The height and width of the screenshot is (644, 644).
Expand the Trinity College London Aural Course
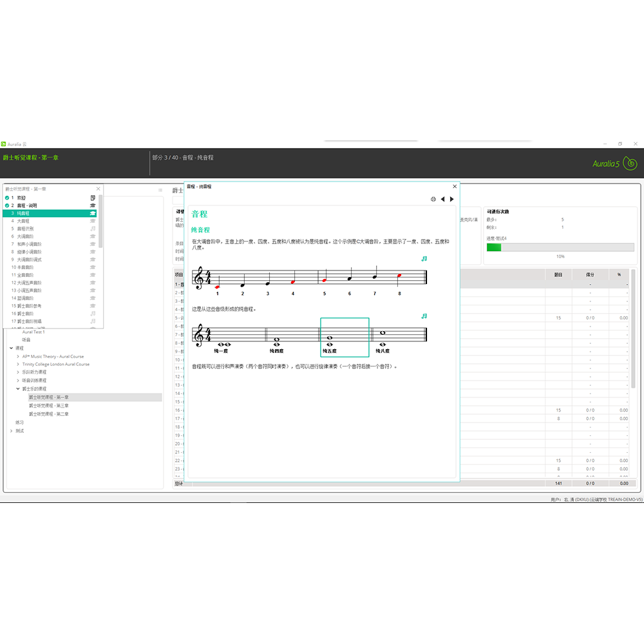tap(18, 365)
